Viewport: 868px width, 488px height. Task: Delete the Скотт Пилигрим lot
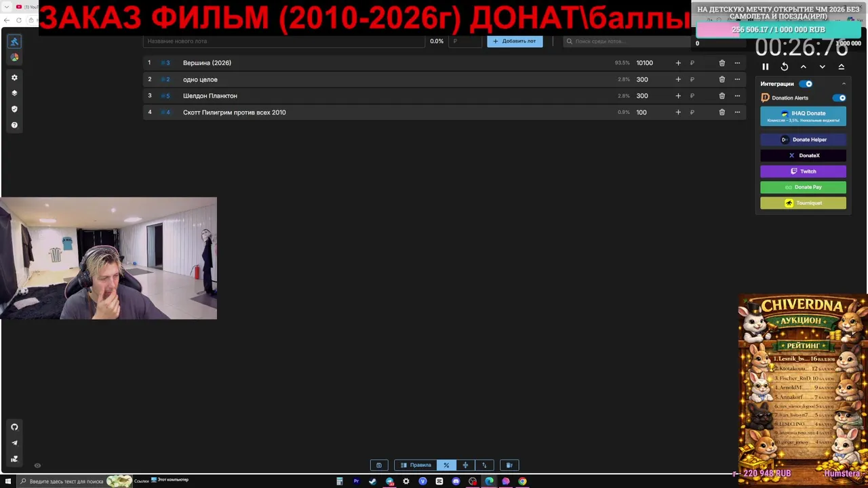click(722, 113)
